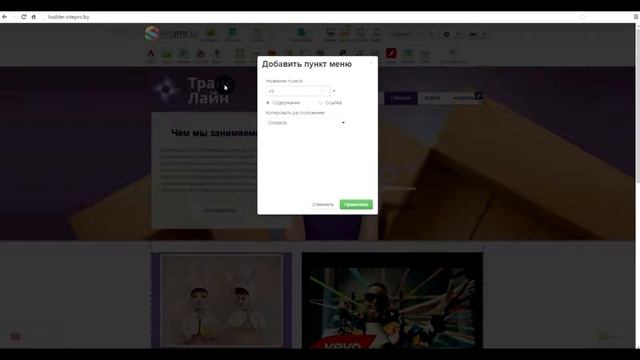Image resolution: width=640 pixels, height=360 pixels.
Task: Click the menu item name input field
Action: [x=298, y=91]
